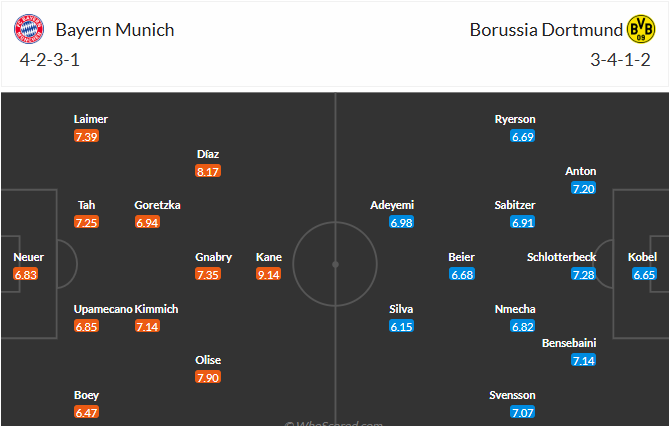669x426 pixels.
Task: Click Gnabry's 7.35 rating badge
Action: tap(208, 274)
